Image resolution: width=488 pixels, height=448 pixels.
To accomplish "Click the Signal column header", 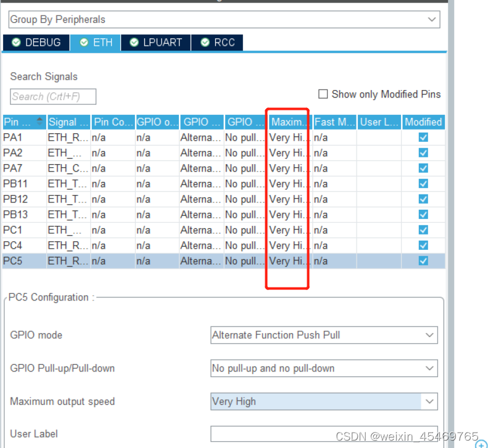I will point(68,122).
